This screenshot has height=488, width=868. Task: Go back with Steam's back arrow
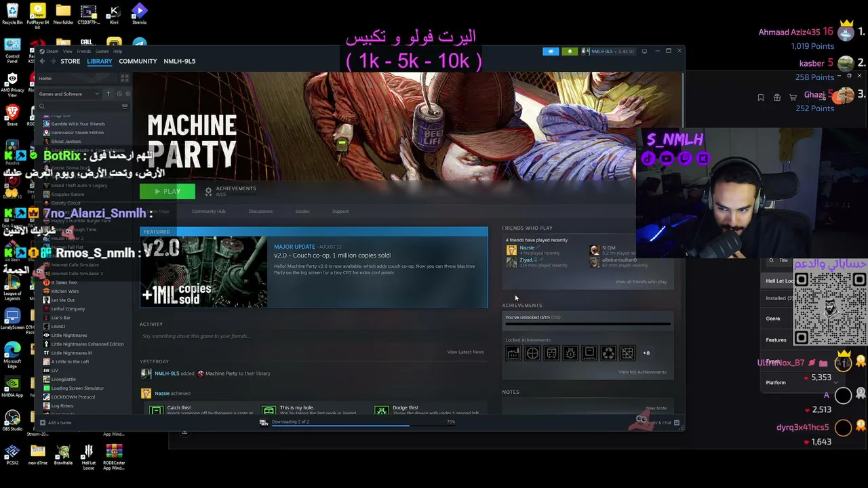click(x=42, y=61)
